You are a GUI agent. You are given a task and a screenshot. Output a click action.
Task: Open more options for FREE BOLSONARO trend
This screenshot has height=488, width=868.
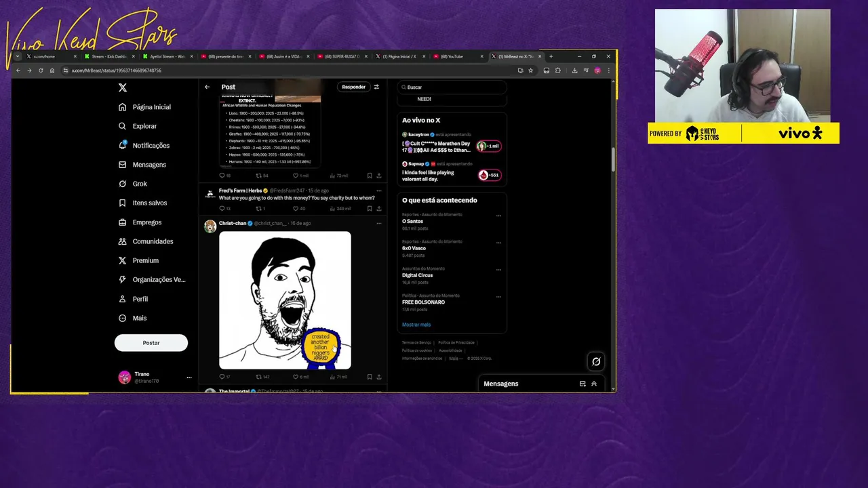tap(498, 297)
